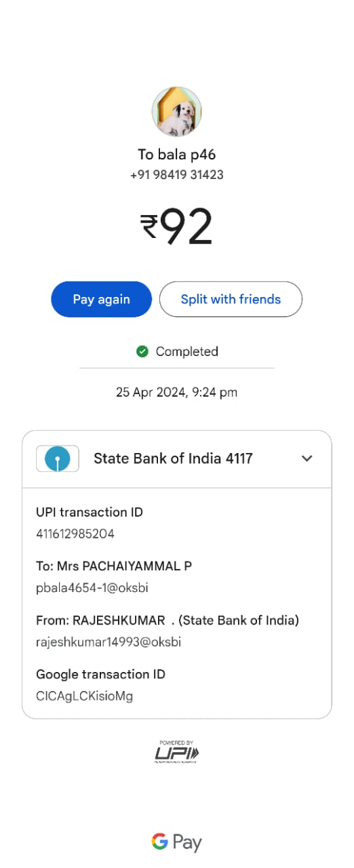Click the Pay wordmark beside the G logo
Viewport: 354px width, 868px height.
coord(187,843)
